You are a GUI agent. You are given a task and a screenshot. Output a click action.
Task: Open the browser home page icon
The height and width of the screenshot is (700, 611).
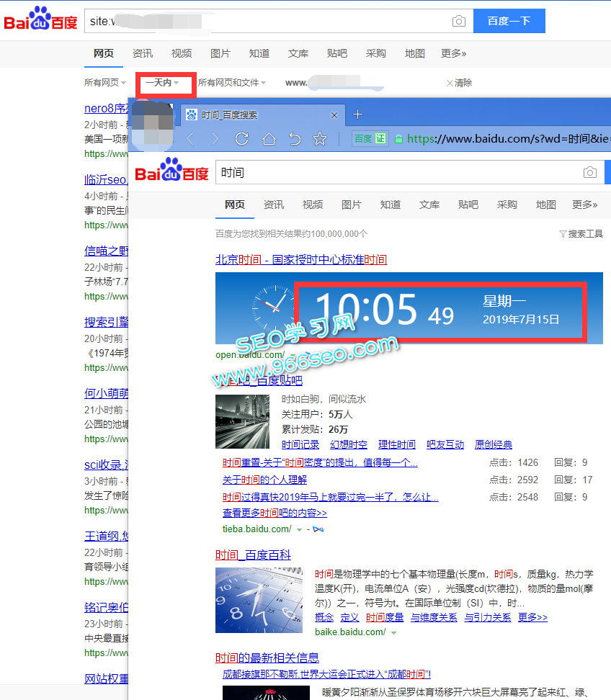tap(269, 139)
